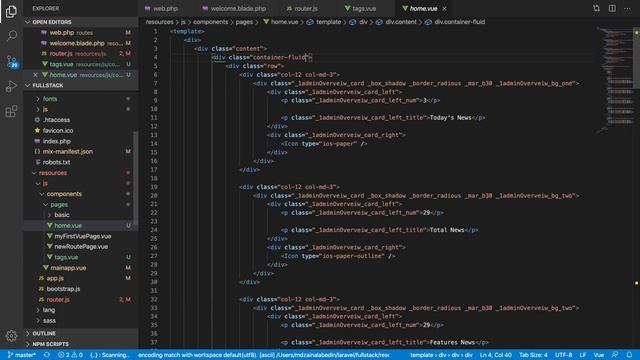Click the Synchronize Changes status icon

[x=47, y=355]
